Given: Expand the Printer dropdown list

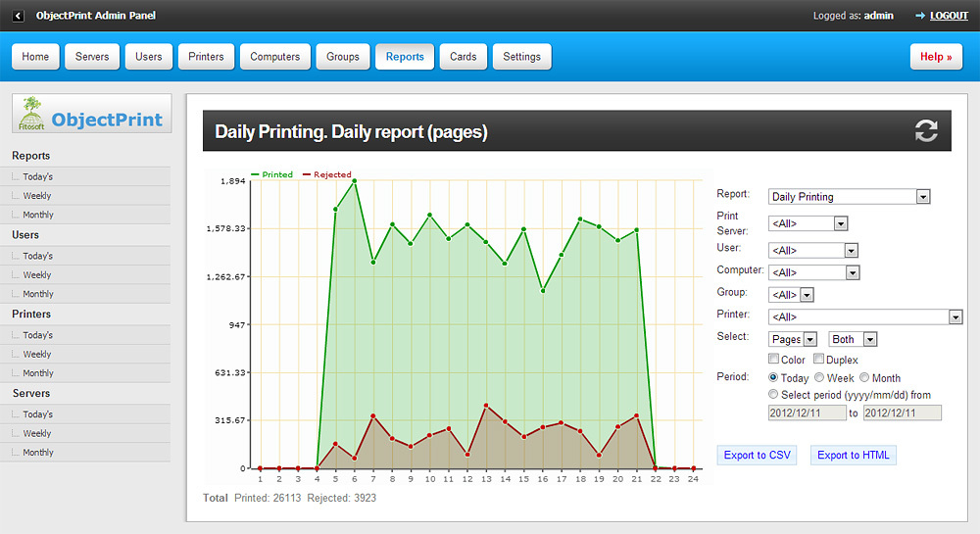Looking at the screenshot, I should click(865, 316).
